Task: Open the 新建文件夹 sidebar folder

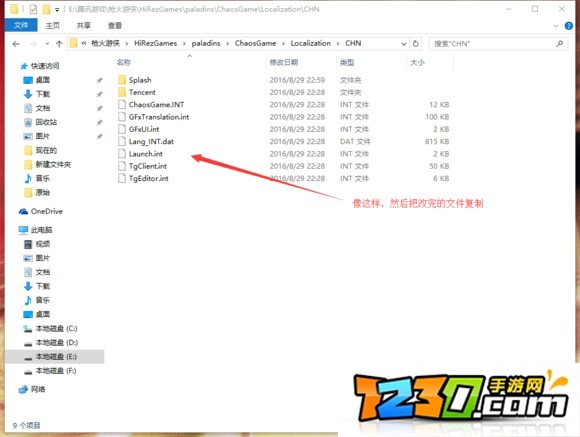Action: point(53,164)
